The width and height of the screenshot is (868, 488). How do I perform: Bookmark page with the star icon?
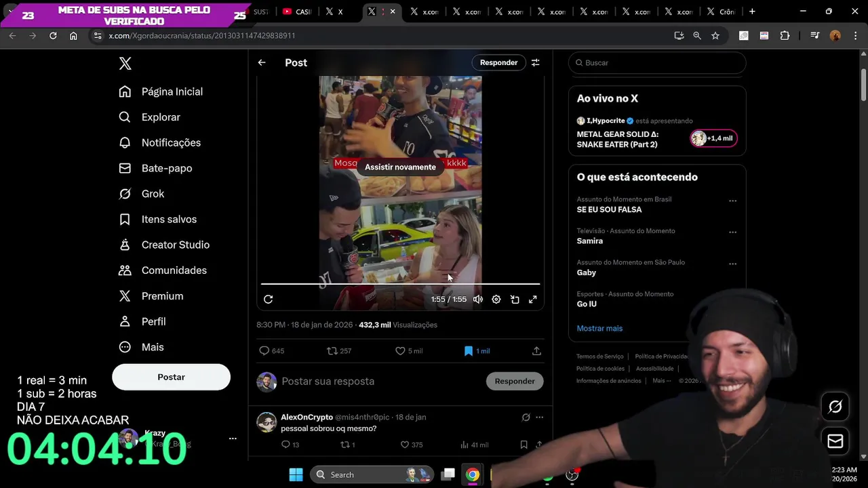(x=715, y=35)
